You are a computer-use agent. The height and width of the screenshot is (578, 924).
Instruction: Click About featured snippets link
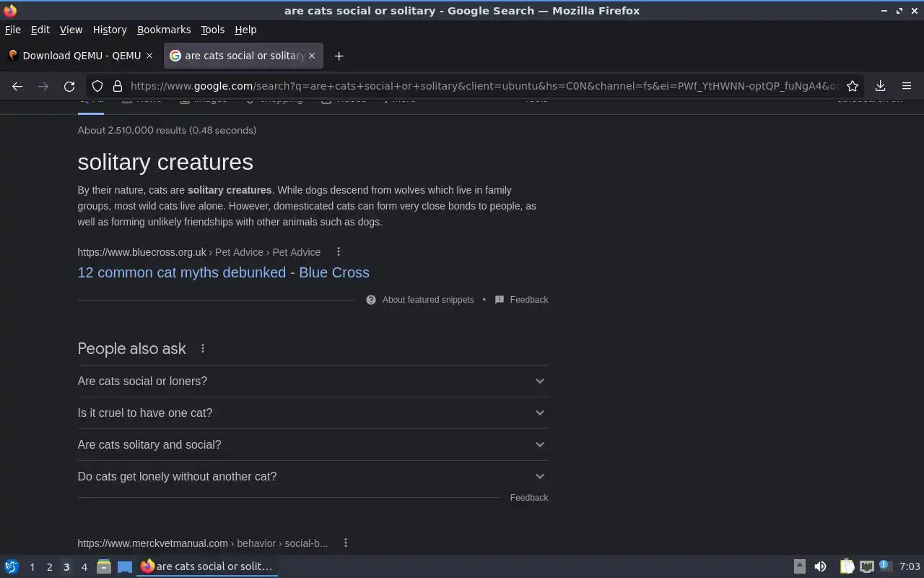(x=428, y=300)
